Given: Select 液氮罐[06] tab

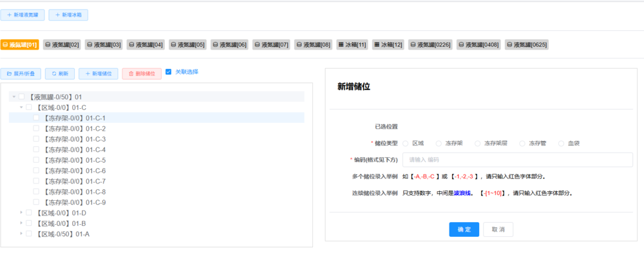Looking at the screenshot, I should (x=229, y=45).
